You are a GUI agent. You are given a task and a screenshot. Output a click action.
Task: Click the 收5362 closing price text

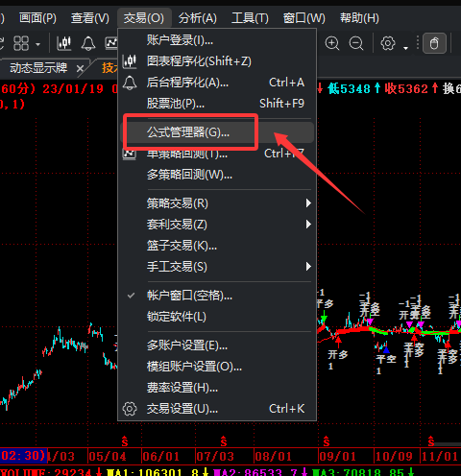[x=406, y=88]
